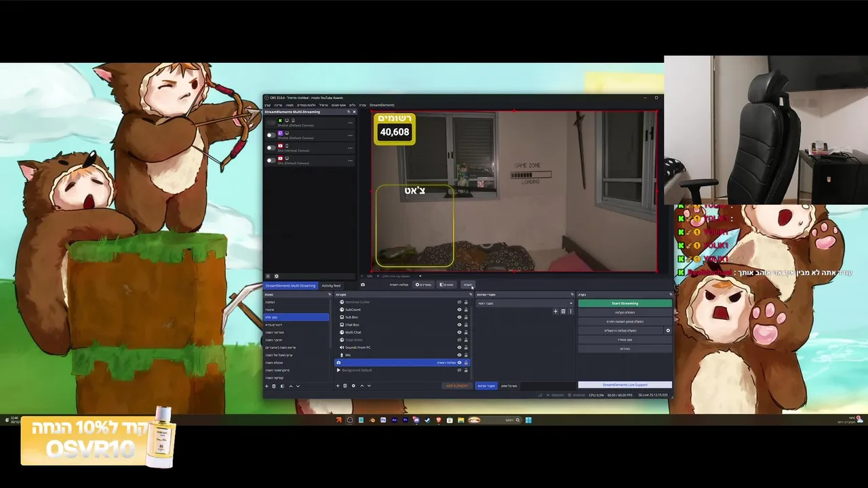This screenshot has height=488, width=868.
Task: Show the hidden Nominee Scoller source
Action: click(459, 302)
